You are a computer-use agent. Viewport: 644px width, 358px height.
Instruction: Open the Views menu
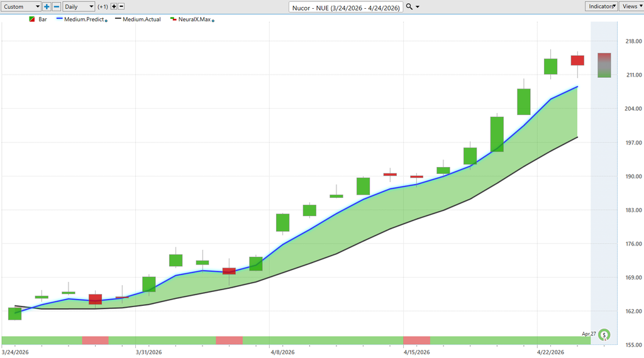(631, 6)
